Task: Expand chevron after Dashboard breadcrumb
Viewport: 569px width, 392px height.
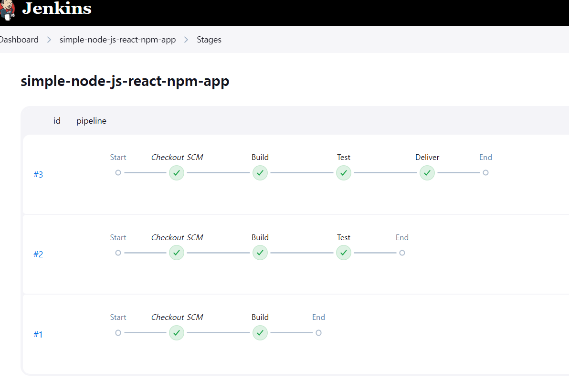Action: [49, 40]
